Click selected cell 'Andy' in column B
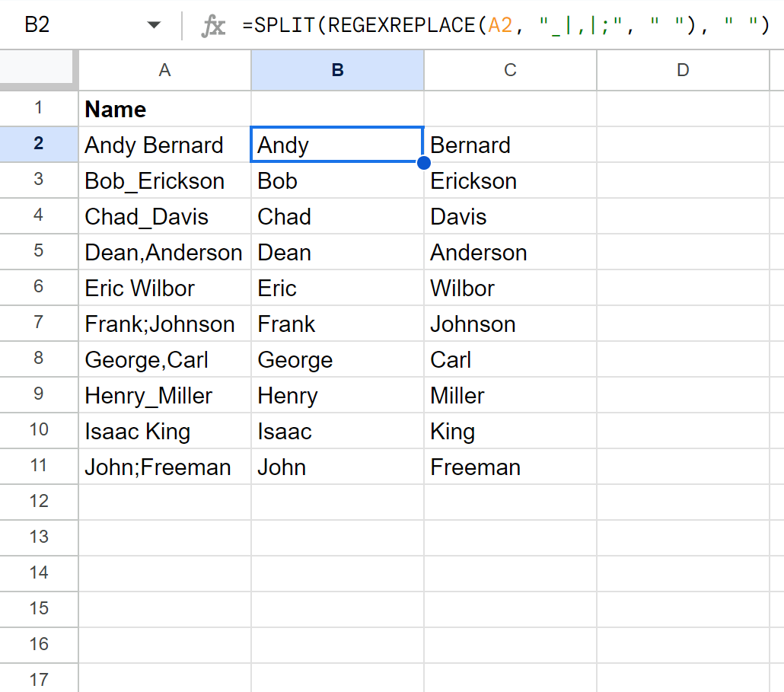Screen dimensions: 784x692 click(x=337, y=145)
